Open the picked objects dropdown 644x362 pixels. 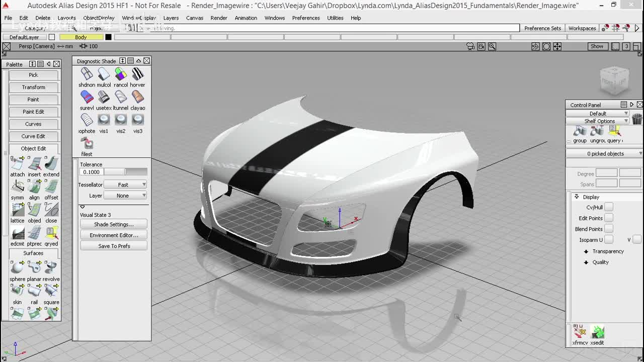click(x=605, y=154)
